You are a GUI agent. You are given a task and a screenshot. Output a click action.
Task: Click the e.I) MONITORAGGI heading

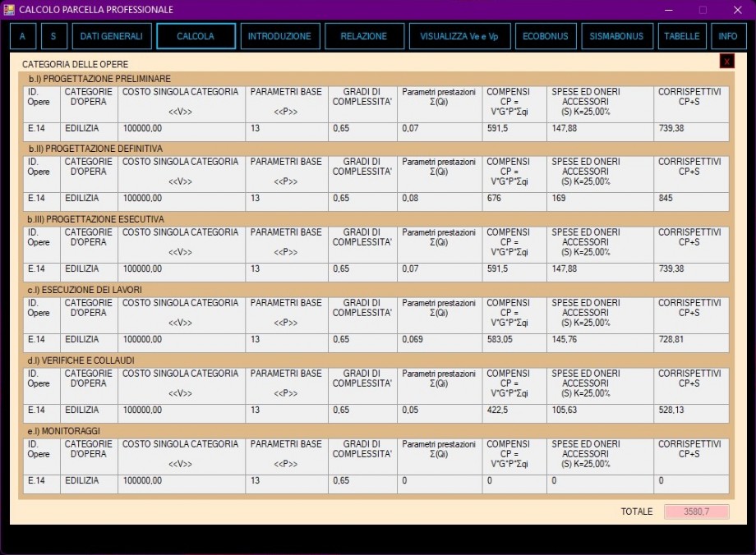tap(63, 431)
